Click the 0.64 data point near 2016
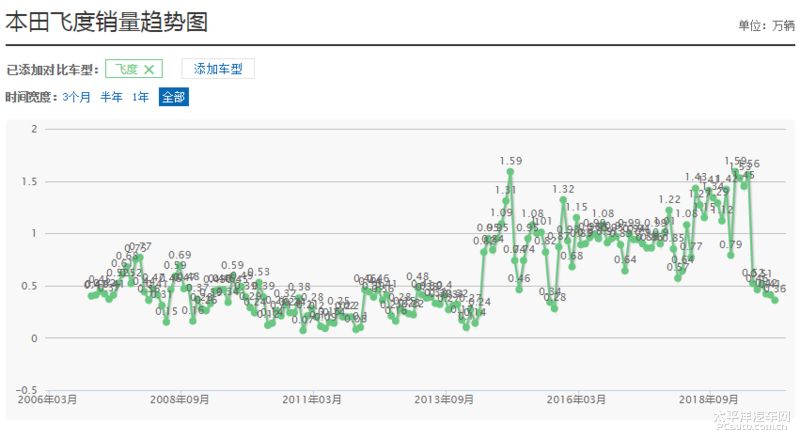This screenshot has height=438, width=800. coord(624,271)
